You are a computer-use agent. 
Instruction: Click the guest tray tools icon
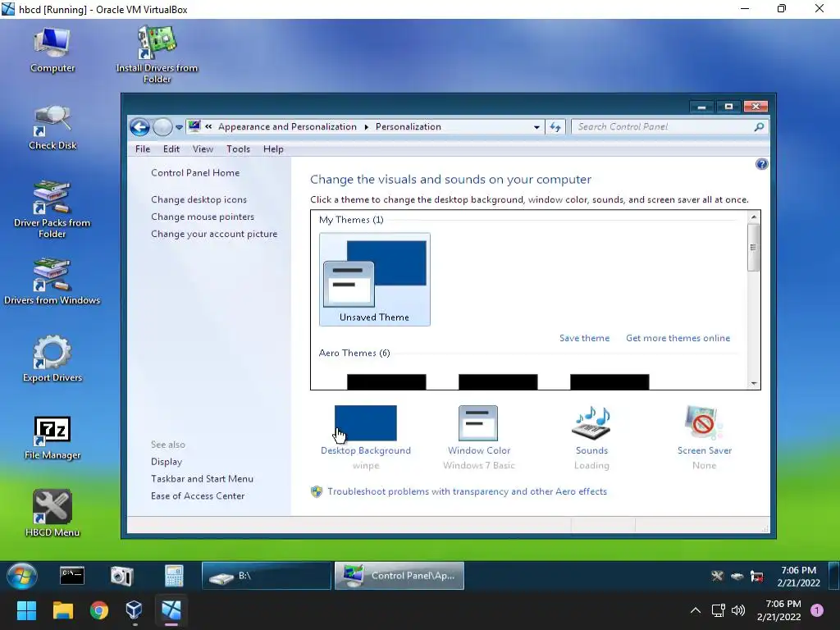(x=717, y=577)
